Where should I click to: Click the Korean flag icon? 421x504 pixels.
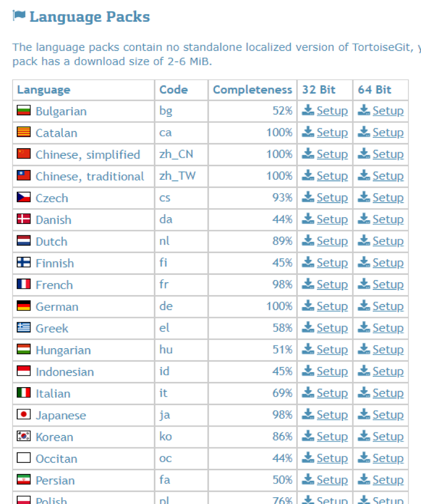[24, 436]
